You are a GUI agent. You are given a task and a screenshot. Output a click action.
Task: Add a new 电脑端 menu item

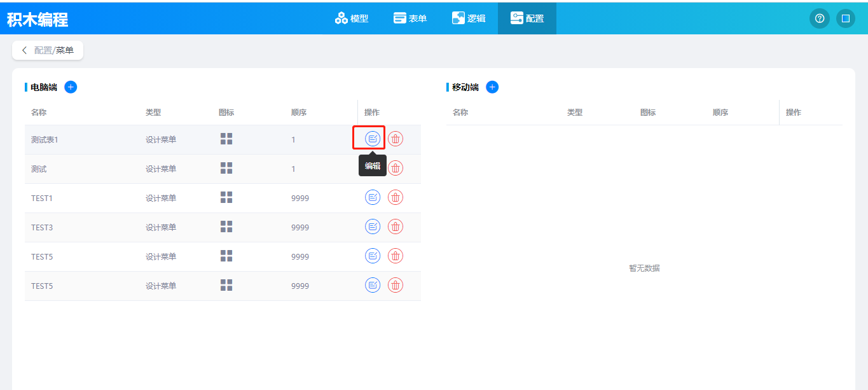coord(71,87)
